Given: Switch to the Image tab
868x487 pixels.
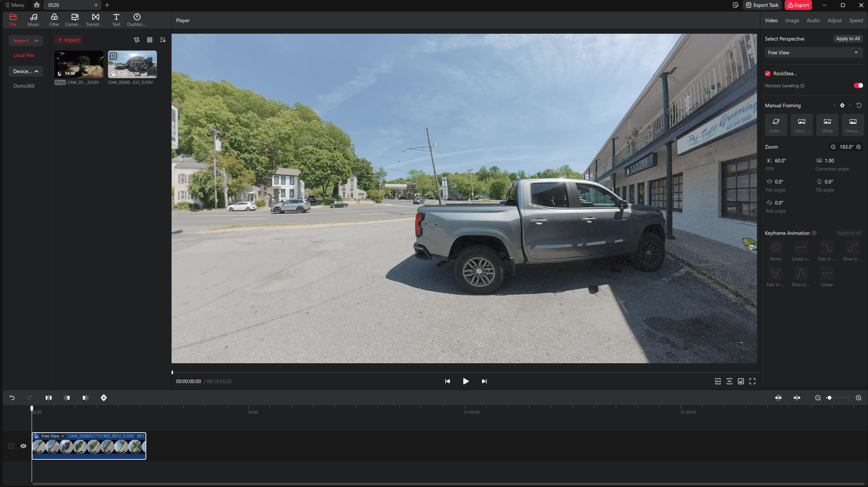Looking at the screenshot, I should tap(792, 20).
